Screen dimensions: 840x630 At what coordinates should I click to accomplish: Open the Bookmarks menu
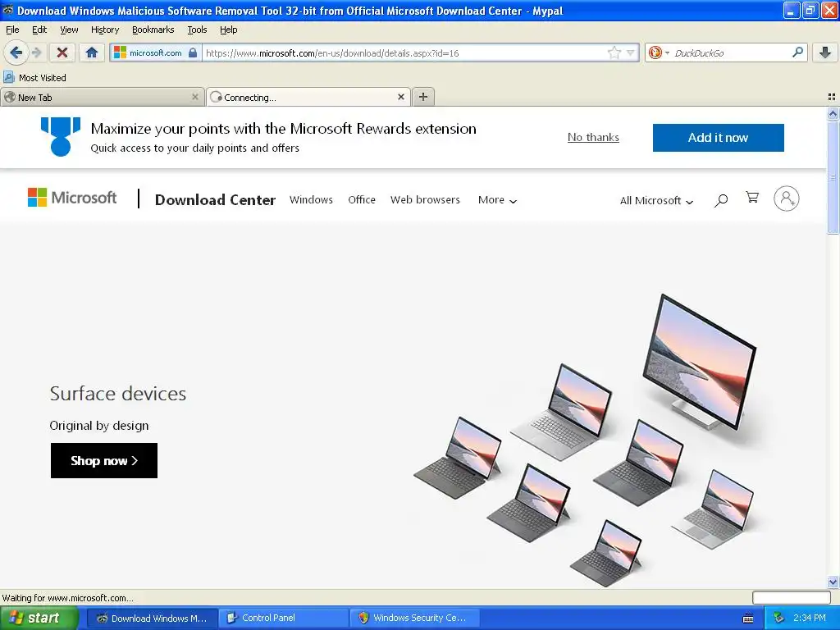[153, 30]
